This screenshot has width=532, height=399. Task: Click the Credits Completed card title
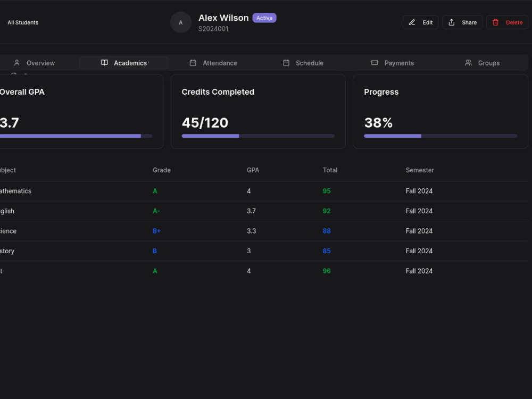218,92
